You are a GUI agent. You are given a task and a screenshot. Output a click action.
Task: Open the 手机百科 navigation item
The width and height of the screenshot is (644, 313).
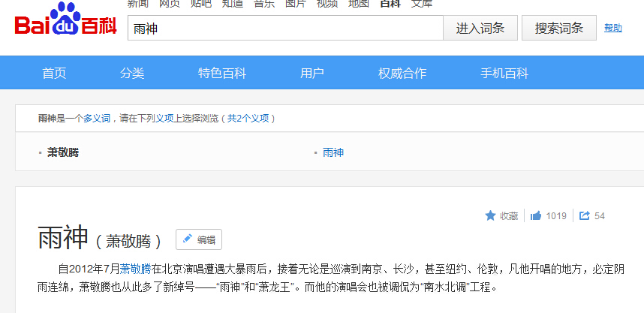click(504, 73)
